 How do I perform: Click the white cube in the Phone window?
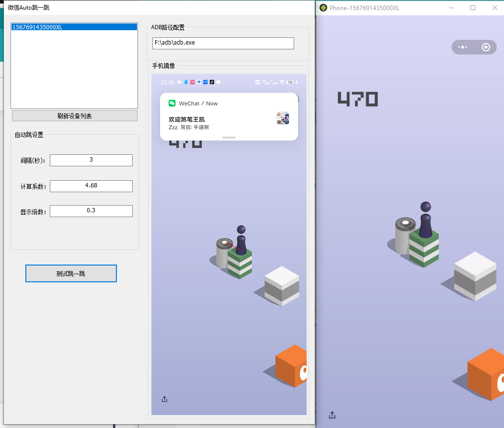coord(475,276)
